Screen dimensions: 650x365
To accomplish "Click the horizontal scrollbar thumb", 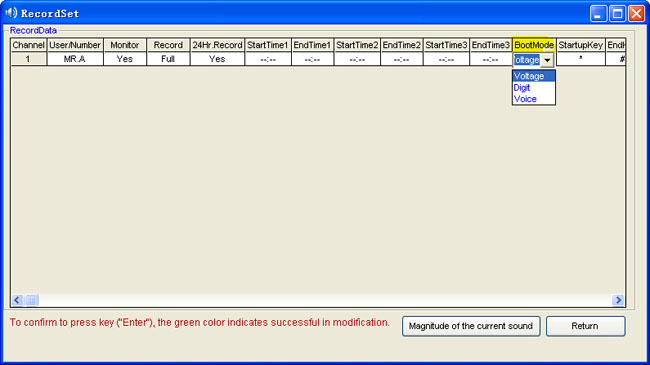I will pos(31,299).
